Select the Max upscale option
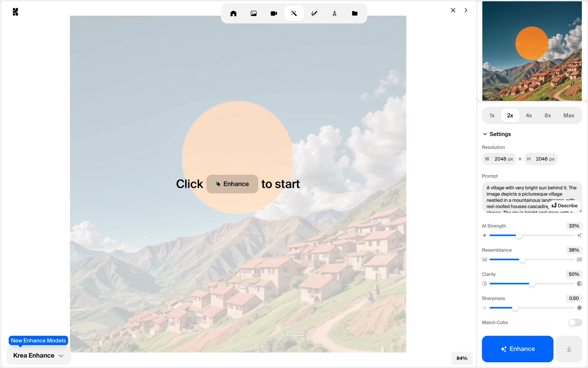The image size is (588, 368). click(569, 116)
